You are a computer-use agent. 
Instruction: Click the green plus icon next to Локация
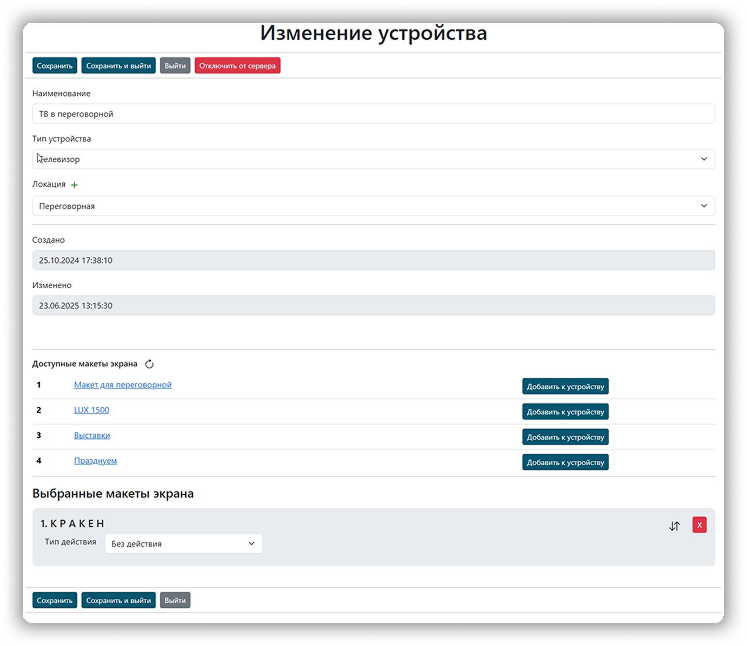click(x=74, y=185)
